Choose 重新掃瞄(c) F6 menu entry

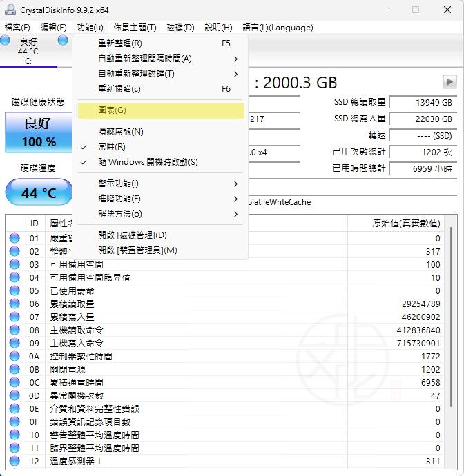click(x=161, y=89)
